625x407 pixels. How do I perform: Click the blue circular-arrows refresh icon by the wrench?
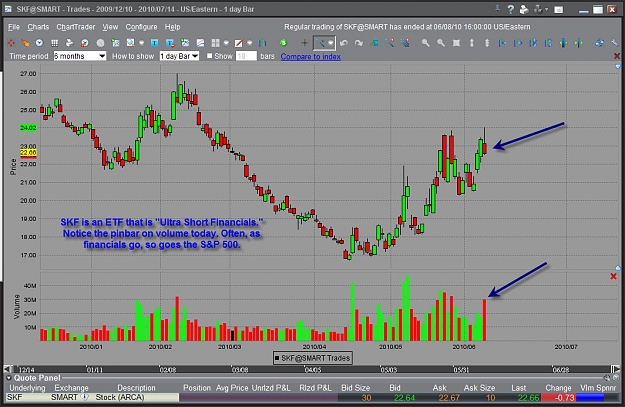[599, 43]
